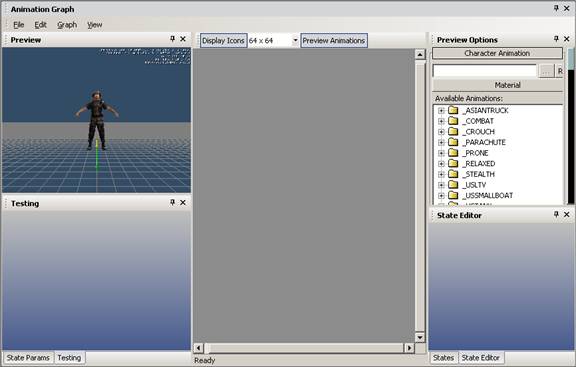Screen dimensions: 576x367
Task: Click the graph scroll down arrow
Action: click(x=420, y=337)
